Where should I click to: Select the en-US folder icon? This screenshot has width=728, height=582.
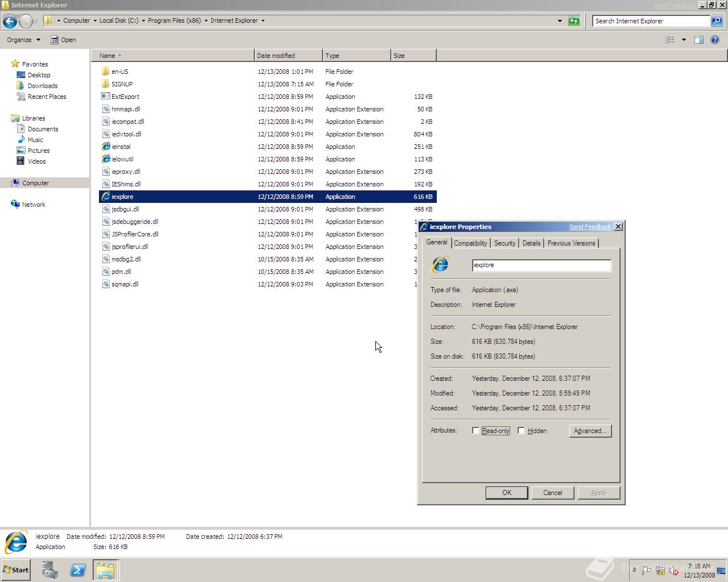coord(105,72)
